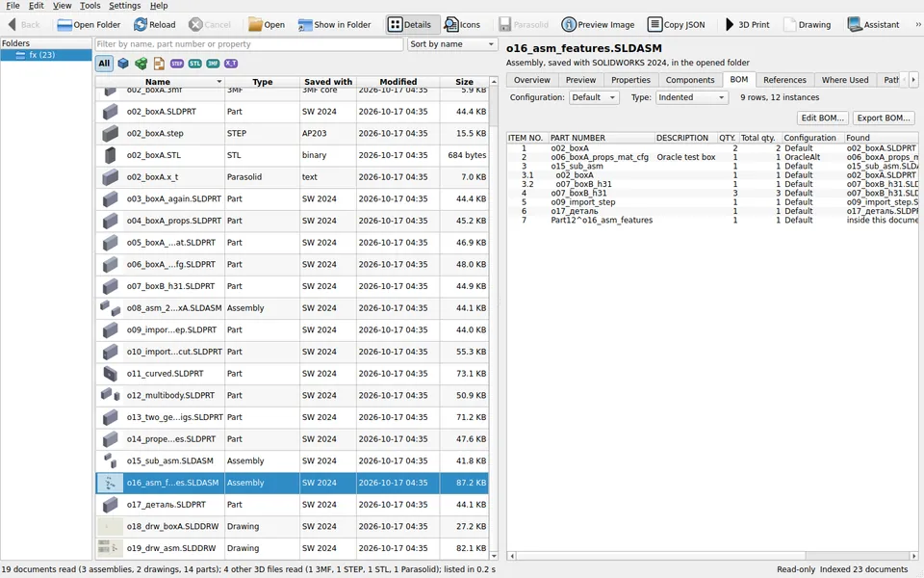
Task: Click the Open Folder toolbar button
Action: pyautogui.click(x=89, y=25)
